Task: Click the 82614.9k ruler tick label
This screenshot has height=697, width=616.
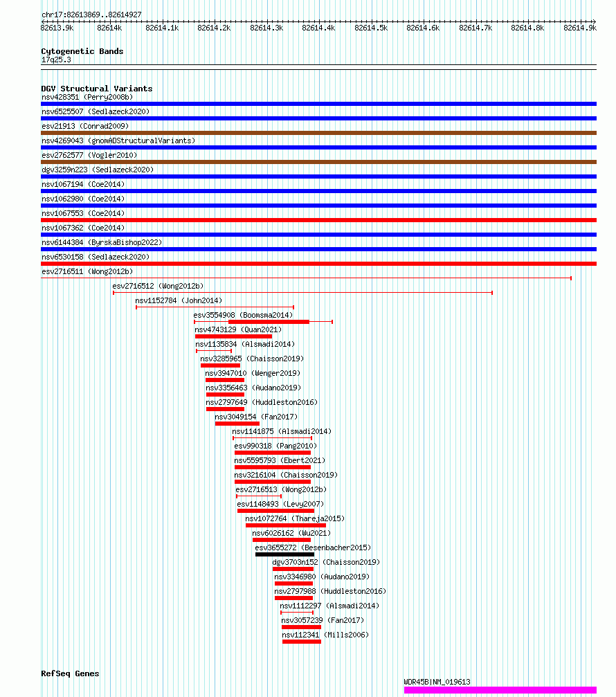Action: click(579, 28)
